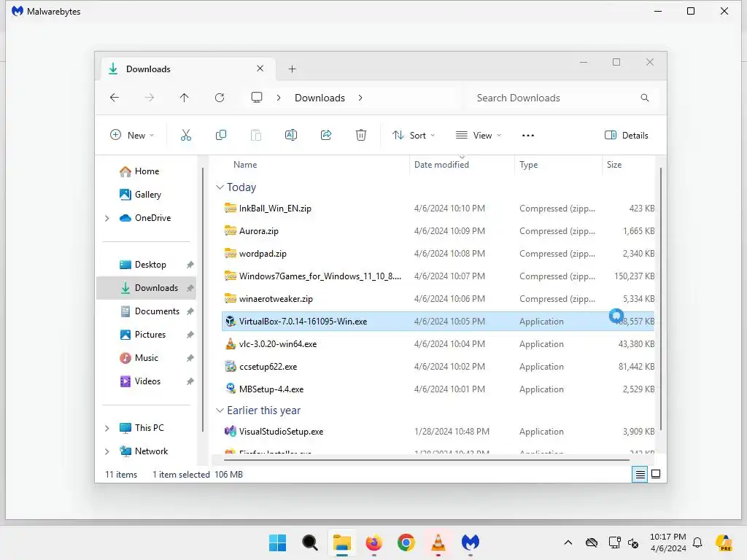Unpin Videos from Quick access

[190, 381]
